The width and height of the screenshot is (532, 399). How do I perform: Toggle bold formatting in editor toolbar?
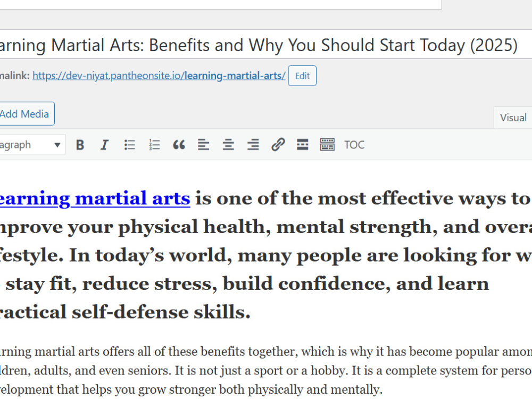tap(80, 145)
